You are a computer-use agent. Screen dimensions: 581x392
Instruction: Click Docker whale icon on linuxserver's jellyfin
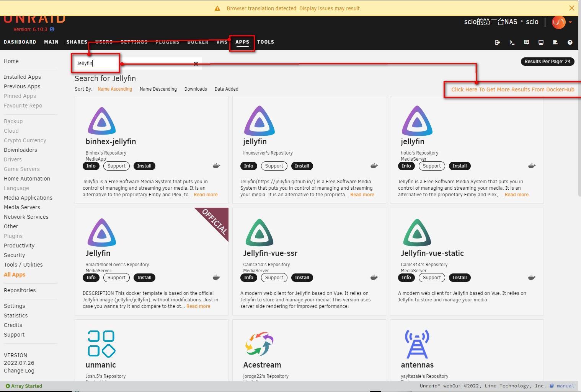374,166
